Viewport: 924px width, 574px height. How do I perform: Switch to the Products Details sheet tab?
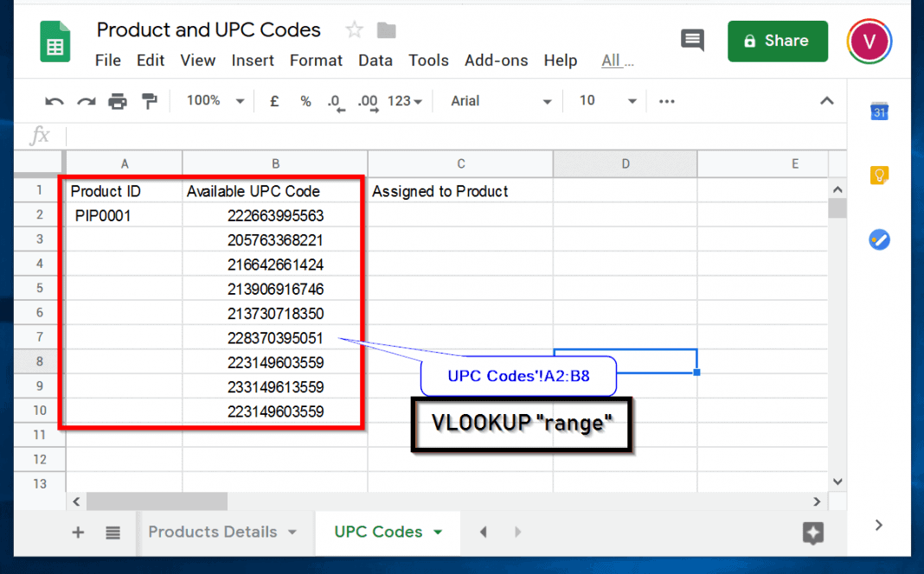click(x=222, y=533)
